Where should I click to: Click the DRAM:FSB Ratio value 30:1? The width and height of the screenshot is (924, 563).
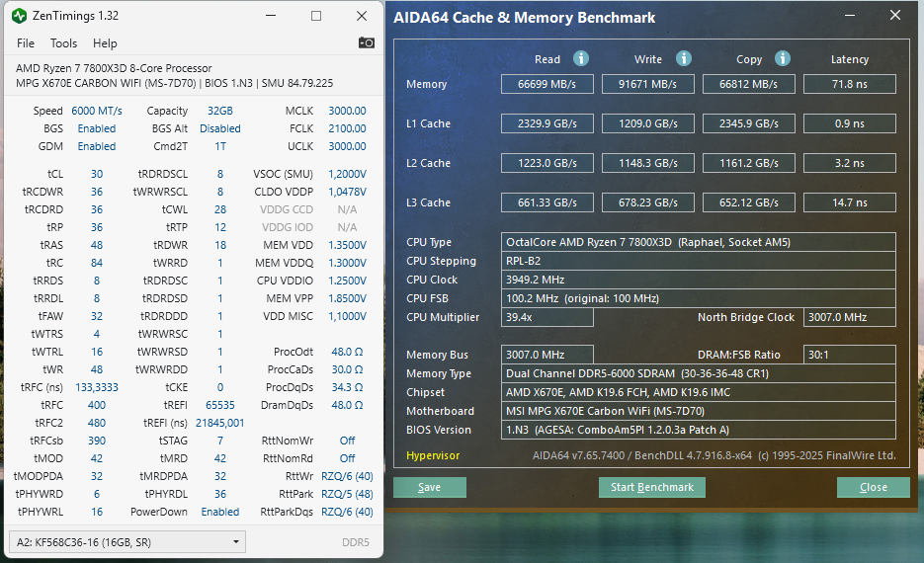[849, 355]
